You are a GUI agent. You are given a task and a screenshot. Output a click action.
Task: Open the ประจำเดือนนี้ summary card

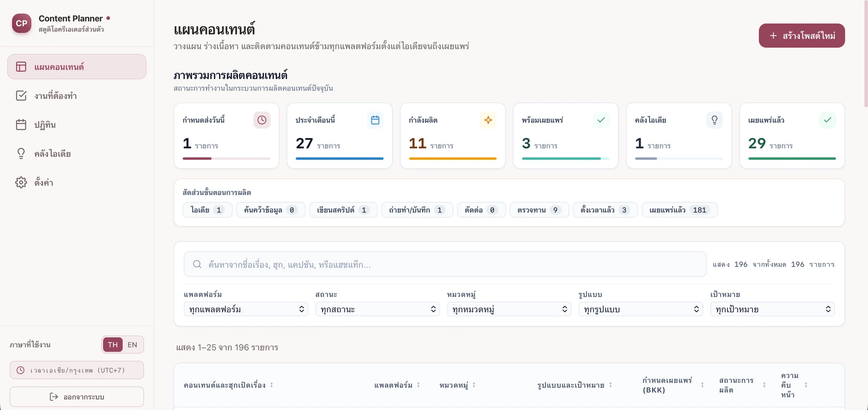(x=340, y=136)
